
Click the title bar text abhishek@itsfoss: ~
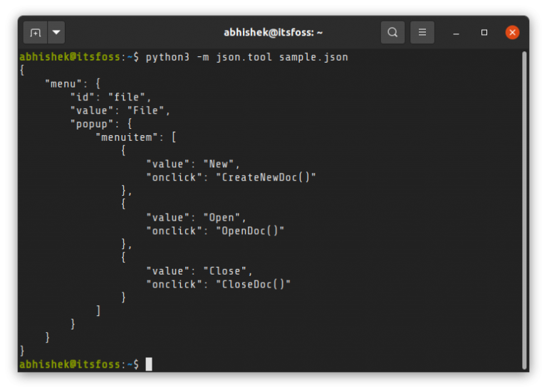[x=273, y=33]
